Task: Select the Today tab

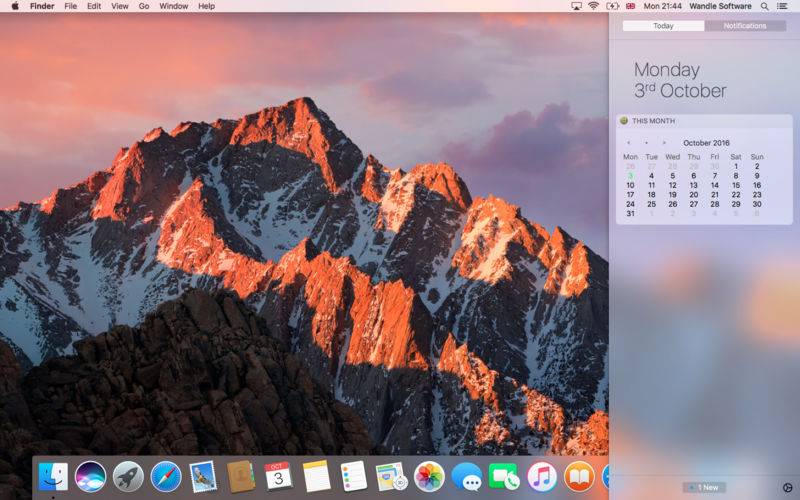Action: coord(663,26)
